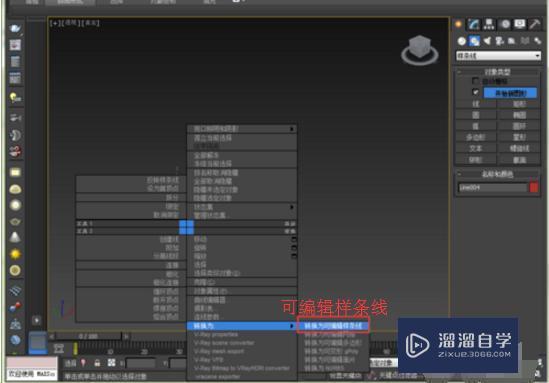Click the time slider left arrow
Viewport: 549px width, 383px height.
click(52, 336)
